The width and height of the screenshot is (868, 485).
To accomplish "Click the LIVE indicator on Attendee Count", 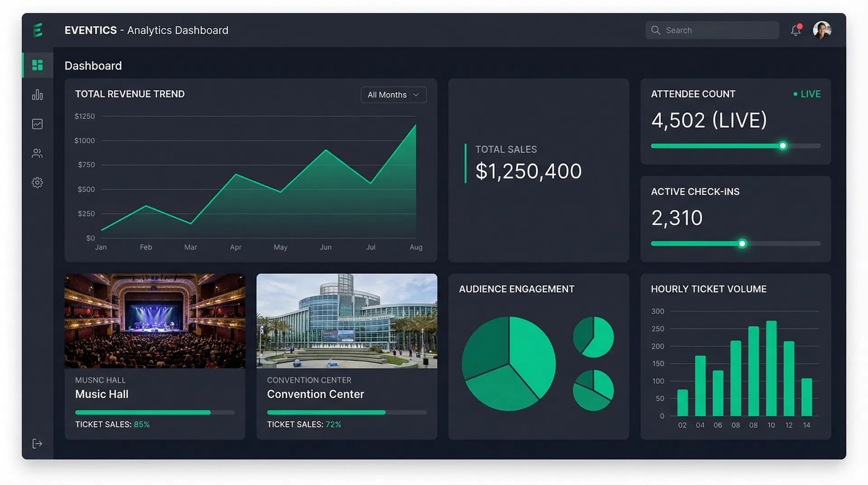I will click(x=807, y=94).
